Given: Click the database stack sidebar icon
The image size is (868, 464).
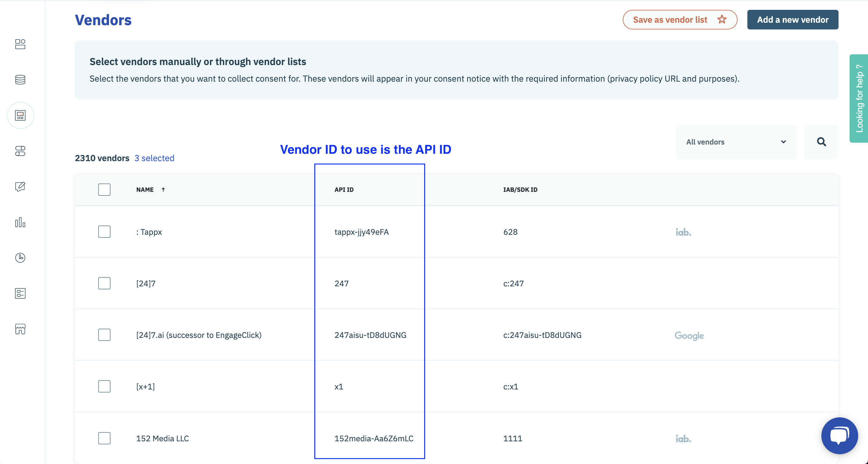Looking at the screenshot, I should pyautogui.click(x=20, y=80).
